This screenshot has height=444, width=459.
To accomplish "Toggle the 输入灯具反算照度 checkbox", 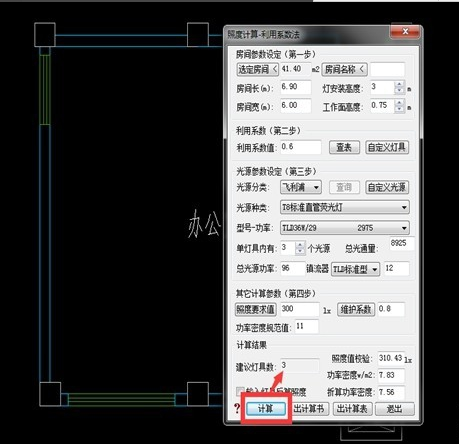I will (240, 391).
